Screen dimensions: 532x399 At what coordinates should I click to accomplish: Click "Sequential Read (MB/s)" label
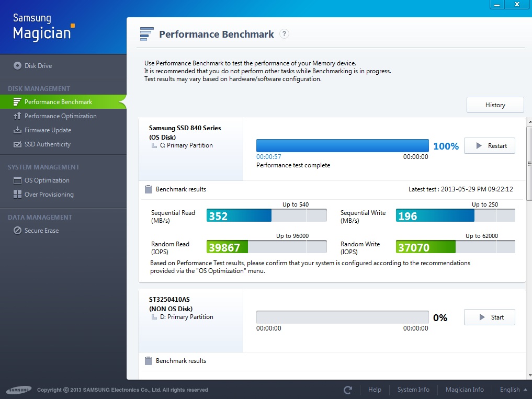click(173, 216)
